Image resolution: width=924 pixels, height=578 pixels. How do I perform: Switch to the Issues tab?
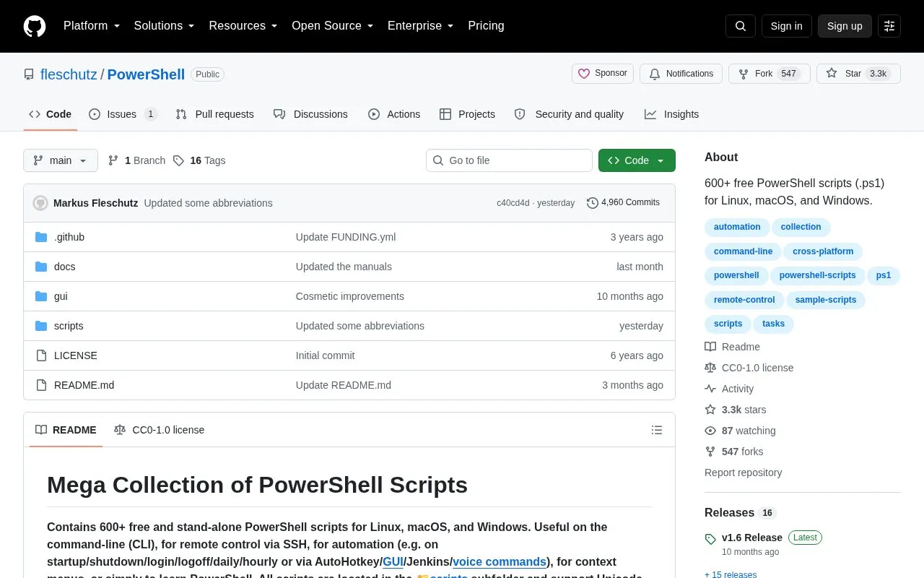point(123,114)
